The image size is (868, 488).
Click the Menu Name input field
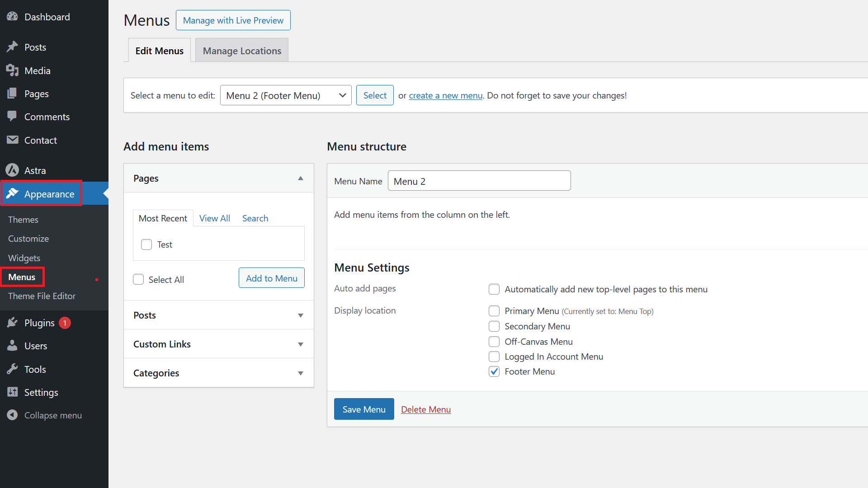pos(479,181)
